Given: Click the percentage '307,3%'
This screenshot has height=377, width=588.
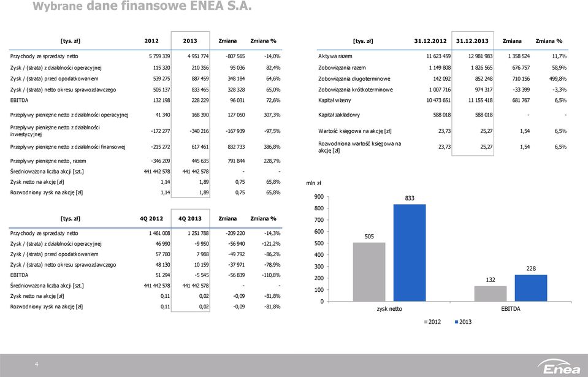Looking at the screenshot, I should click(x=272, y=115).
